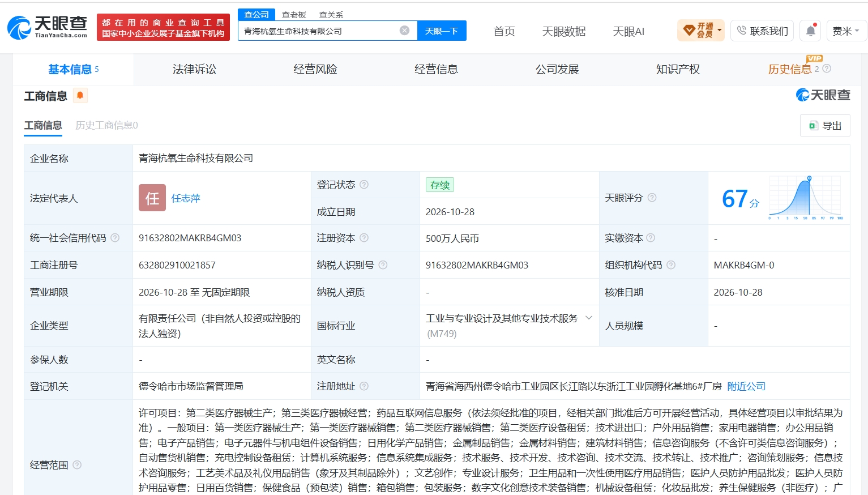The image size is (868, 495).
Task: Open the 开通会员 dropdown
Action: pos(700,30)
